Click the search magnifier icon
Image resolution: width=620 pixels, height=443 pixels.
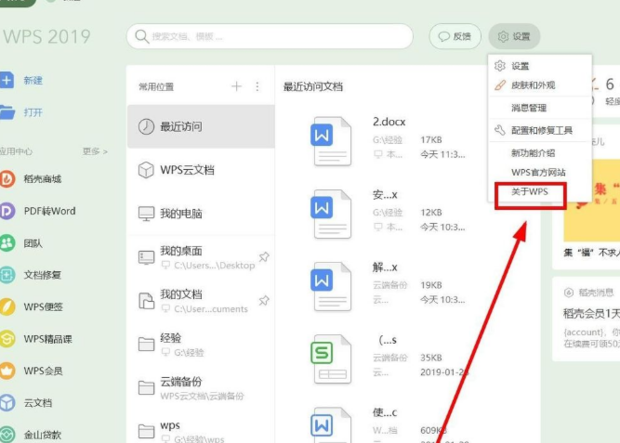tap(141, 36)
